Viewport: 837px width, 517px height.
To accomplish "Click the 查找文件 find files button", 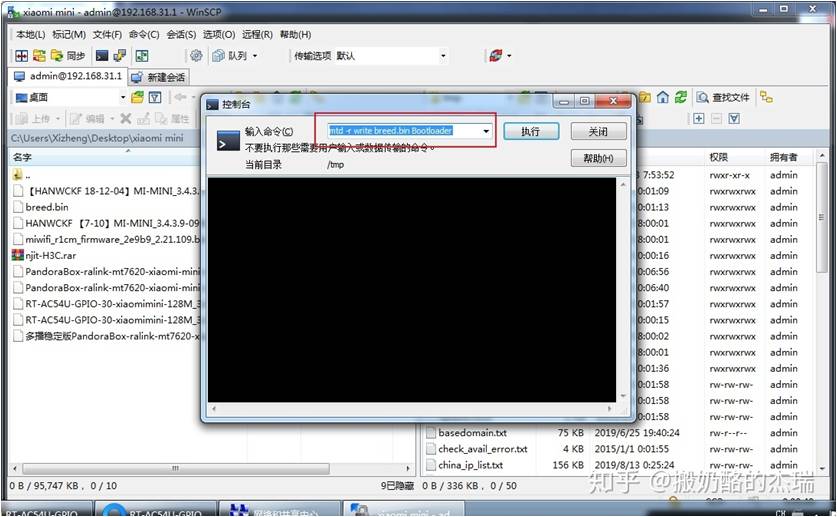I will [723, 97].
